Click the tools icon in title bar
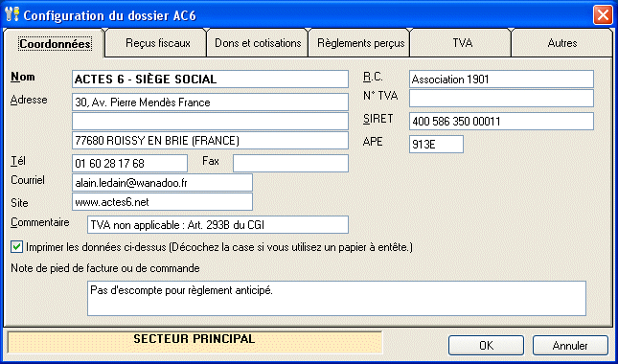This screenshot has height=364, width=618. (13, 15)
